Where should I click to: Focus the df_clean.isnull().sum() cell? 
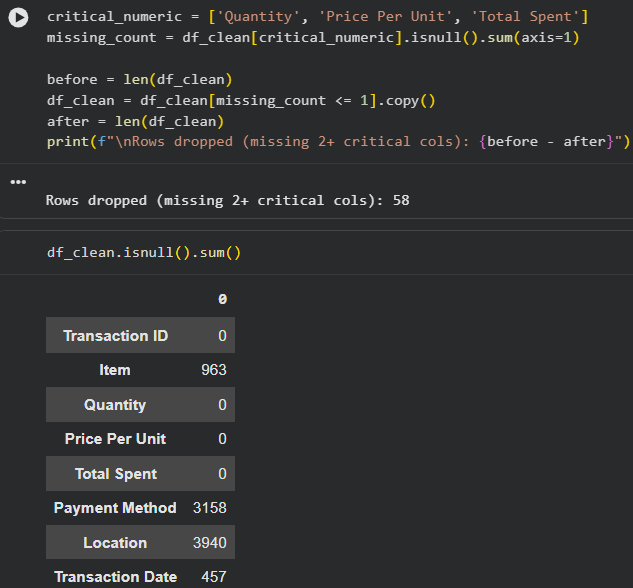(x=144, y=253)
